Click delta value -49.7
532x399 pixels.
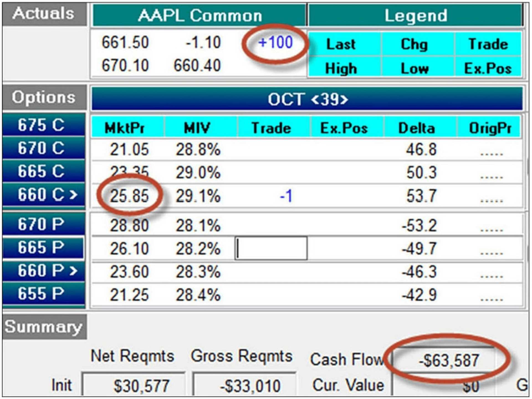(x=419, y=249)
